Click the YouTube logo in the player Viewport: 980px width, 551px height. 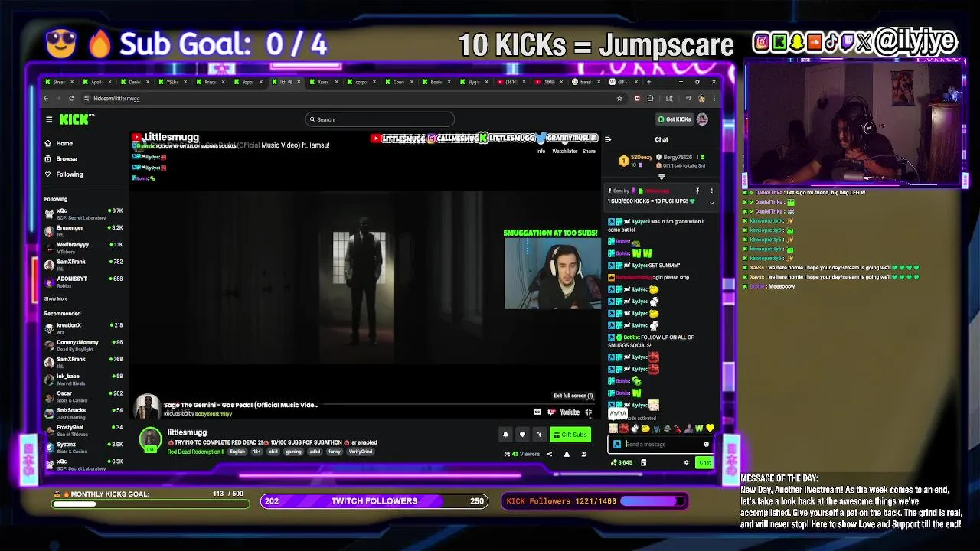coord(570,412)
